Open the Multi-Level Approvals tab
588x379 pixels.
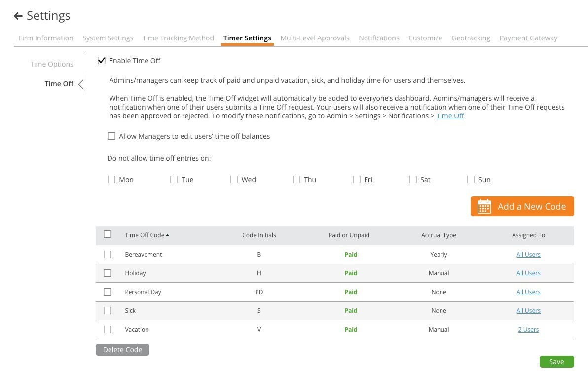(x=315, y=38)
